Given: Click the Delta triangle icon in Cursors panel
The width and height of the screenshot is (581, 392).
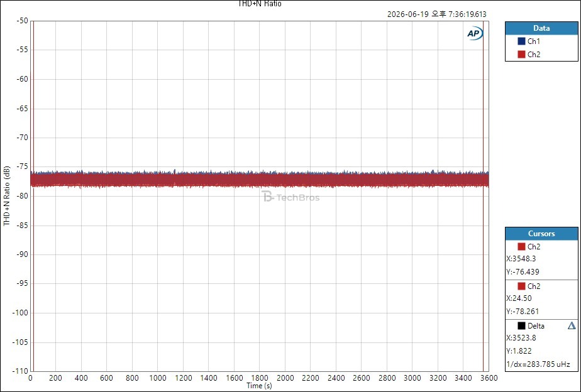Looking at the screenshot, I should coord(572,326).
